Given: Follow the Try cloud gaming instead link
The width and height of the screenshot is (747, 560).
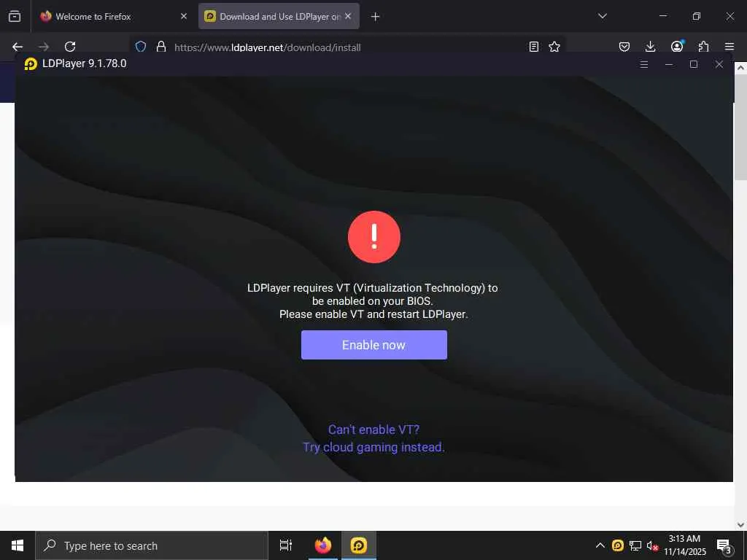Looking at the screenshot, I should (374, 447).
